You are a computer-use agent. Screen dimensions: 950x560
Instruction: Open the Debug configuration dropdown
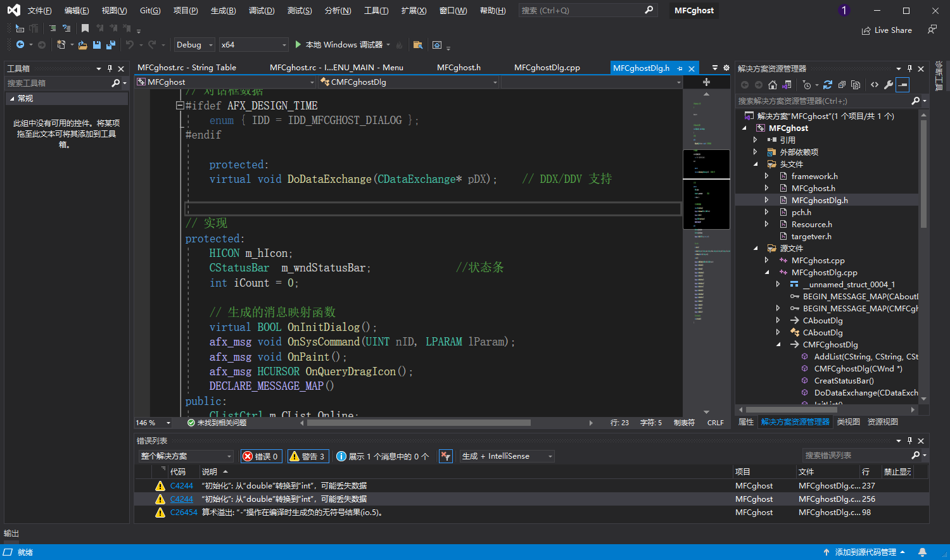point(194,45)
